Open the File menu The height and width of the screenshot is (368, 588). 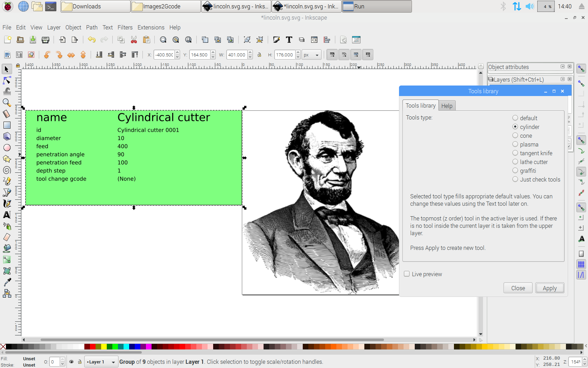7,27
